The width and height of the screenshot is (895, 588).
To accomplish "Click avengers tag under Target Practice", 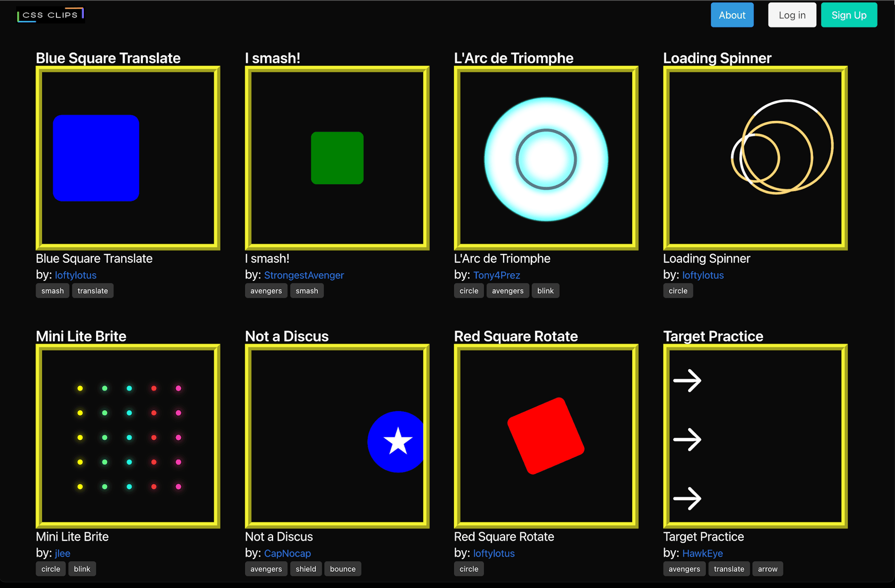I will [684, 569].
